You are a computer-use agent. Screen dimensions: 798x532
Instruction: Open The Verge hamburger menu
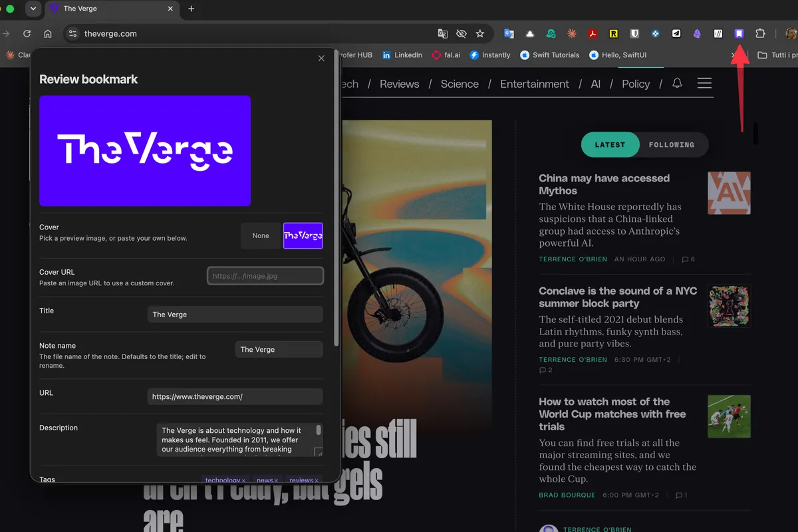click(704, 83)
